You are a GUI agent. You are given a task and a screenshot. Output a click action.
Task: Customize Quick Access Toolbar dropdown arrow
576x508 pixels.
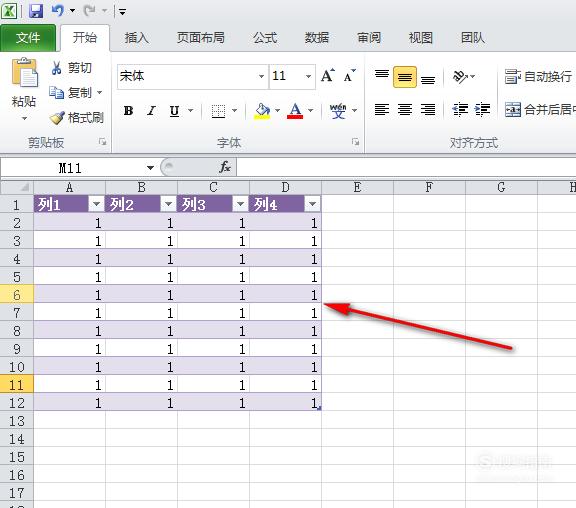122,12
